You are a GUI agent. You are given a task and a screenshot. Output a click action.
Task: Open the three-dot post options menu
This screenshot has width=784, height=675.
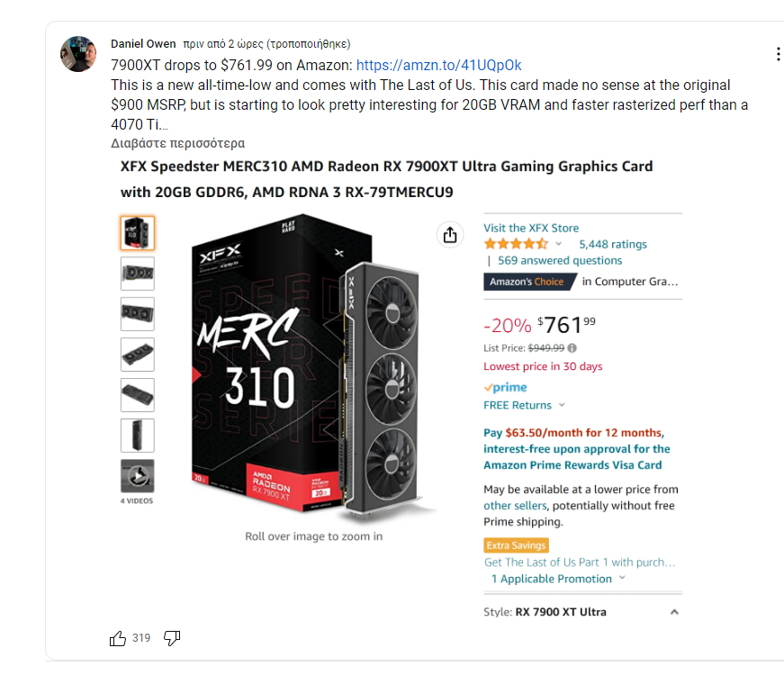pos(778,54)
